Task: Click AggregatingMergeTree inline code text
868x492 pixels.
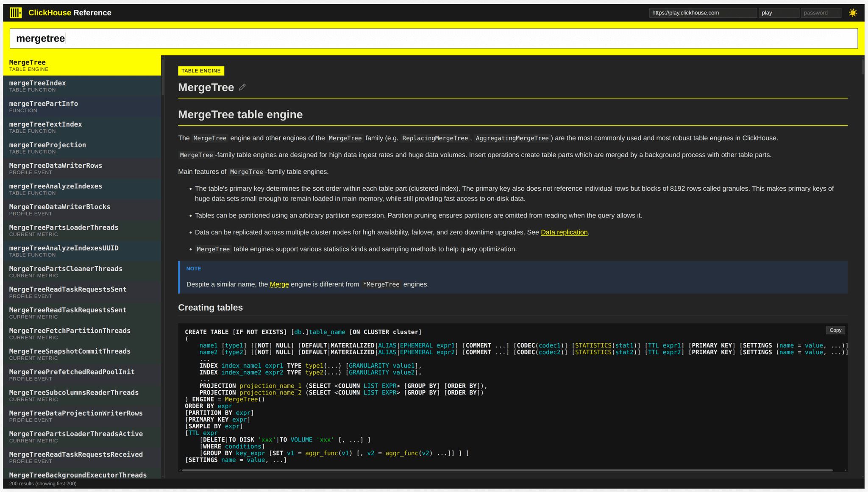Action: [512, 138]
